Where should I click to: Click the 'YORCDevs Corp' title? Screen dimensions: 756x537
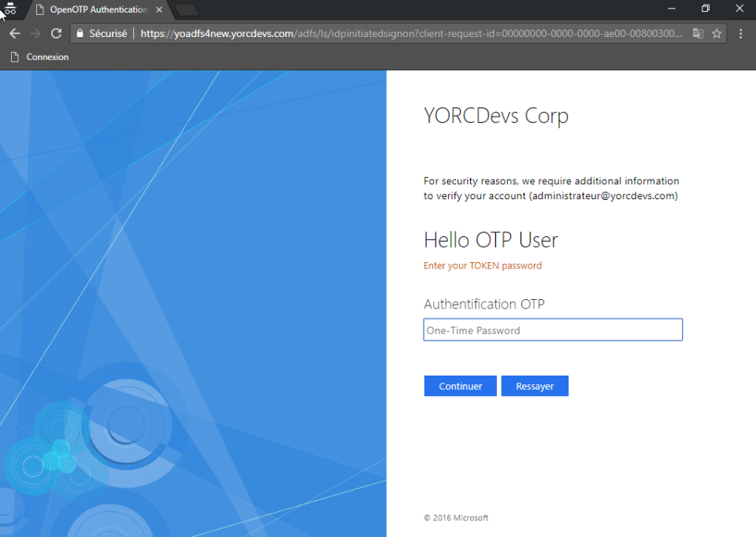point(496,117)
